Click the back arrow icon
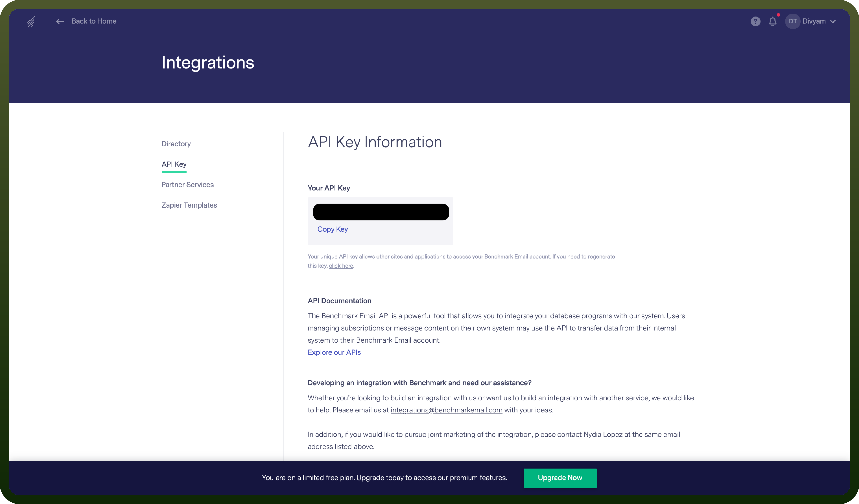Viewport: 859px width, 504px height. click(x=60, y=21)
